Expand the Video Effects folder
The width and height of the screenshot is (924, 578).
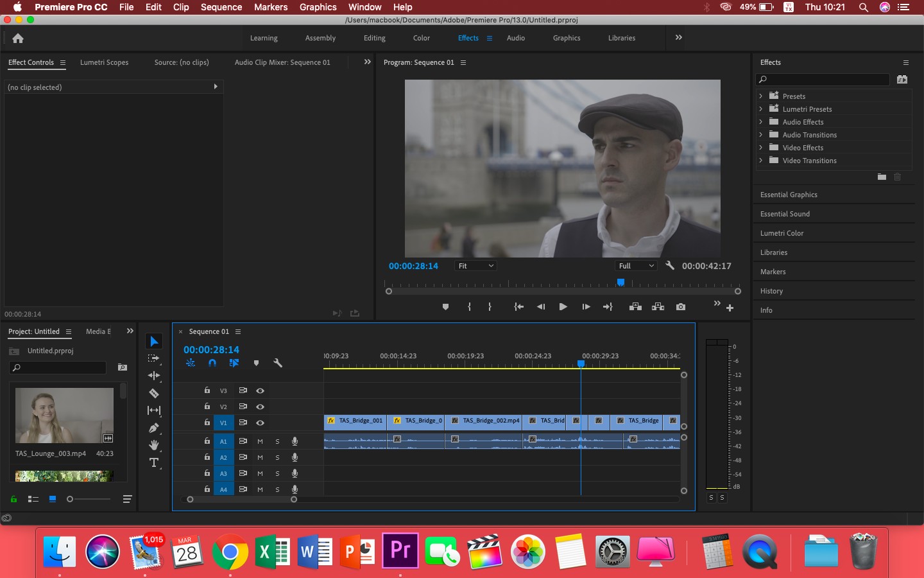coord(761,148)
